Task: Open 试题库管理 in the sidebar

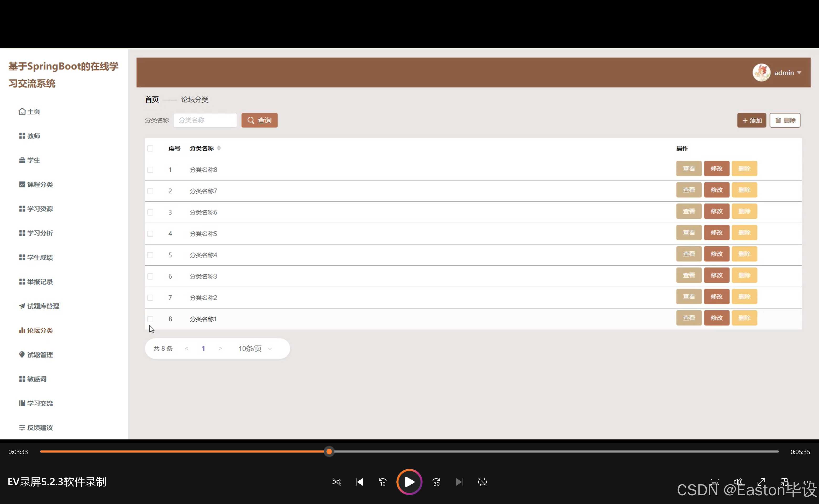Action: click(x=43, y=306)
